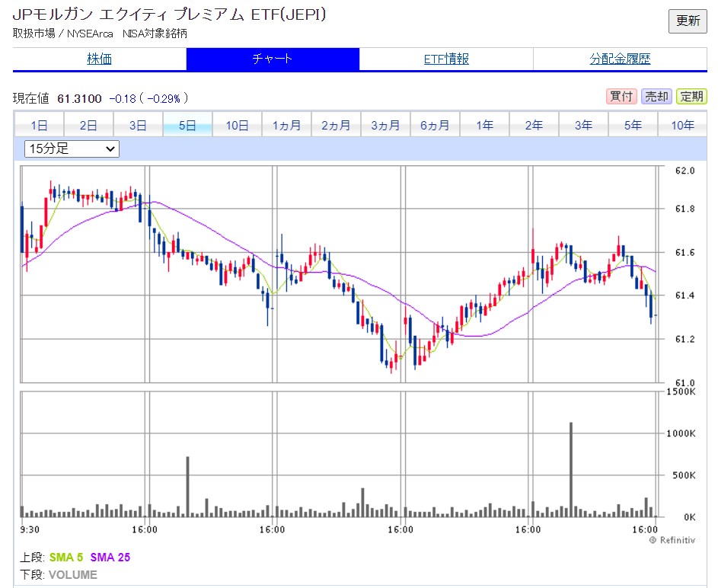Select the 1年 chart period
The height and width of the screenshot is (588, 718).
pos(484,125)
